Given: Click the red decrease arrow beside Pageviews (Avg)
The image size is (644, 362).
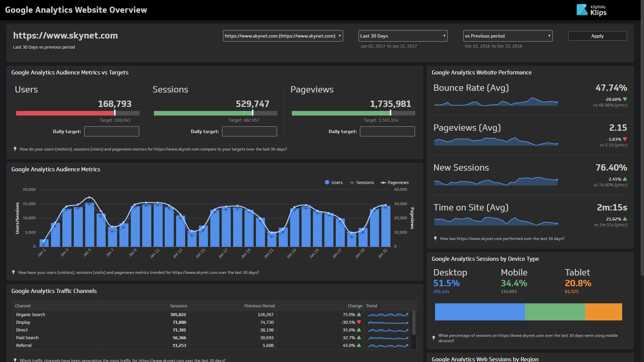Looking at the screenshot, I should [625, 139].
